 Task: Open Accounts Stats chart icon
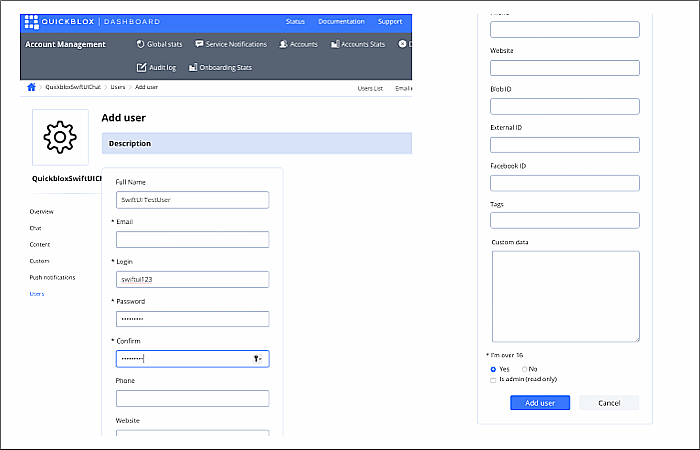point(335,44)
